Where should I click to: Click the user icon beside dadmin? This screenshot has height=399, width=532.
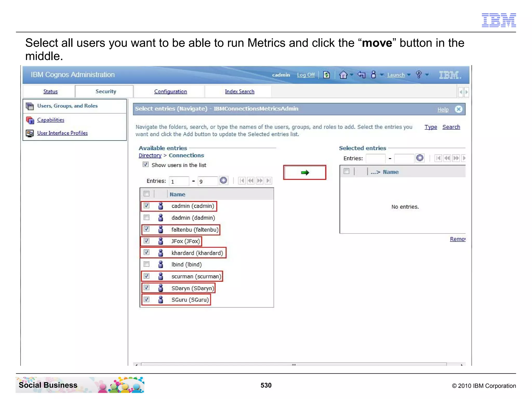click(161, 217)
